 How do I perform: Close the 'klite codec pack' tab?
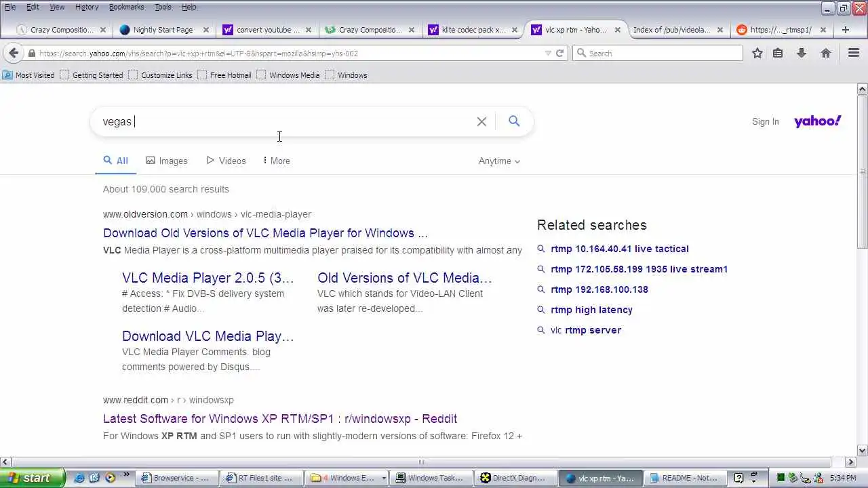pos(515,30)
